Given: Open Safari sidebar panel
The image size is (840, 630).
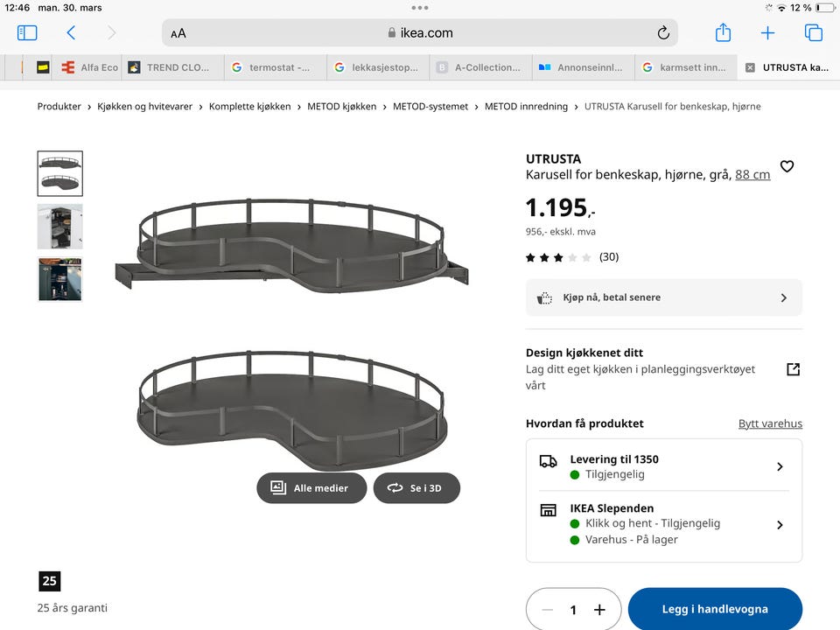Looking at the screenshot, I should click(x=27, y=33).
